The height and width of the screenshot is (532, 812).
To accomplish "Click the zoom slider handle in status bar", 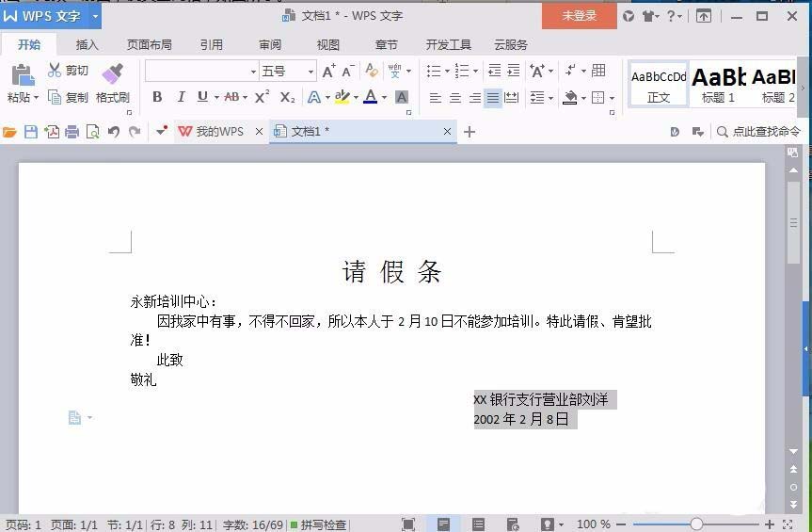I will pyautogui.click(x=696, y=524).
